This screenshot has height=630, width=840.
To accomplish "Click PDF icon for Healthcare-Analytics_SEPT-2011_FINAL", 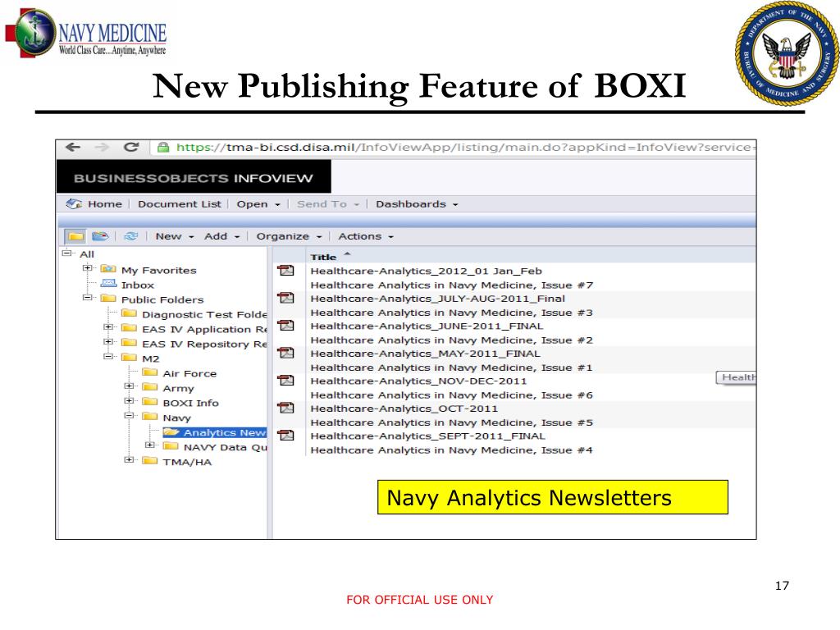I will click(285, 436).
